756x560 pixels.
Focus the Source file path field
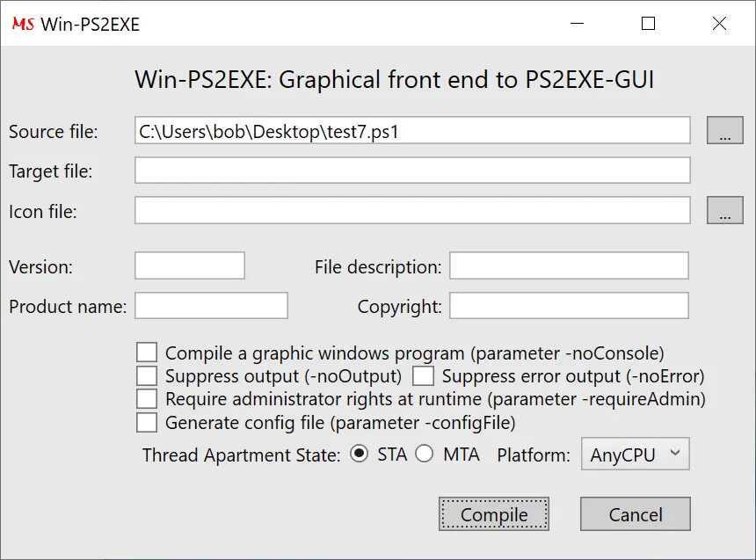click(412, 130)
